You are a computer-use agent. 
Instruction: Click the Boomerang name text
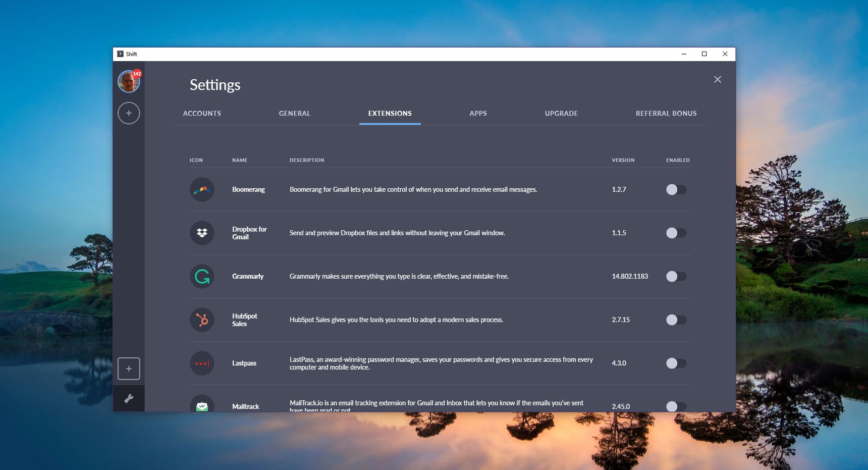pyautogui.click(x=248, y=190)
